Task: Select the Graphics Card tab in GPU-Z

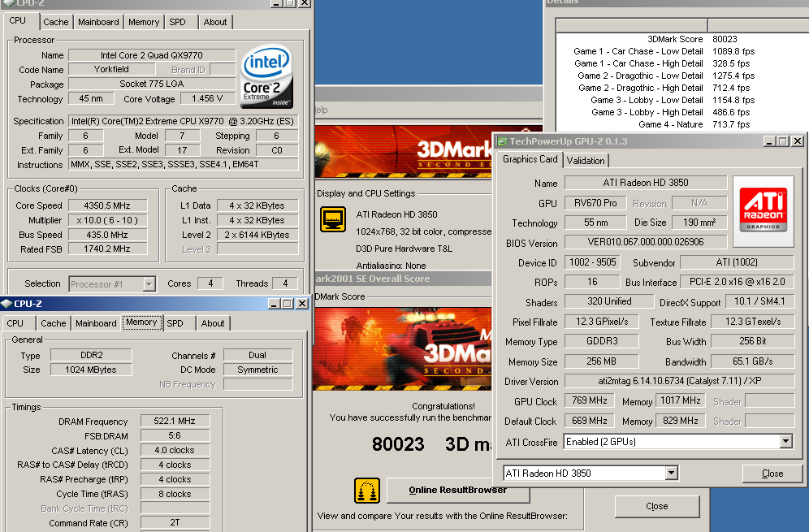Action: tap(530, 159)
